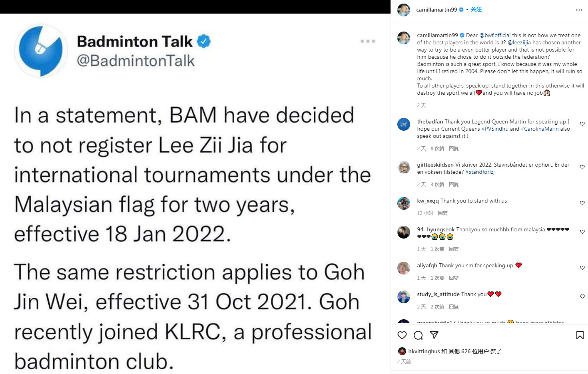The image size is (588, 374).
Task: Like study_is_attitude's comment with the heart
Action: coord(582,296)
